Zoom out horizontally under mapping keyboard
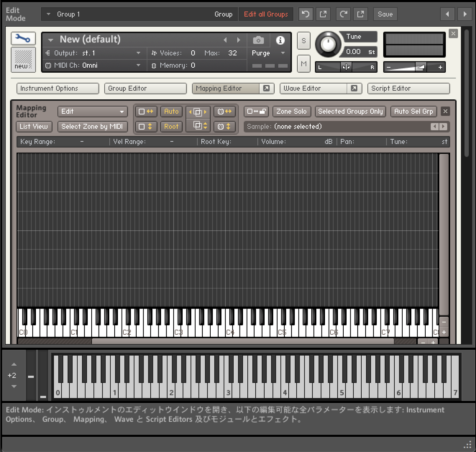 (x=423, y=342)
